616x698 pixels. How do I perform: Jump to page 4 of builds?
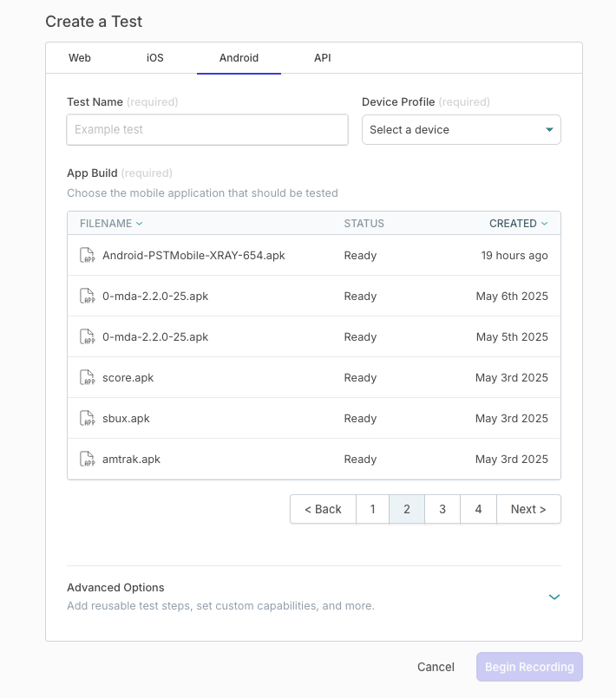[478, 509]
